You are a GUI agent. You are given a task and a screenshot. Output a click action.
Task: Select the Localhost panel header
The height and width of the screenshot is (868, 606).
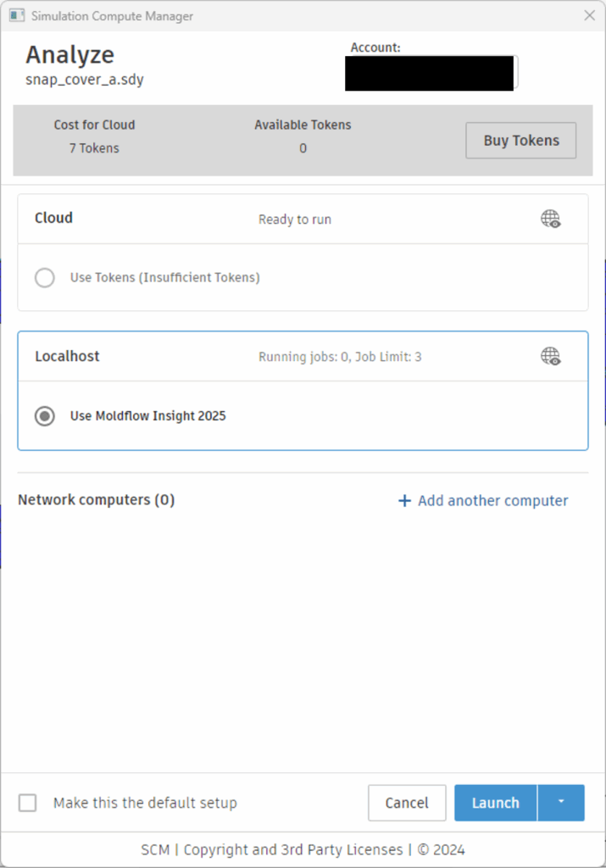(x=67, y=356)
